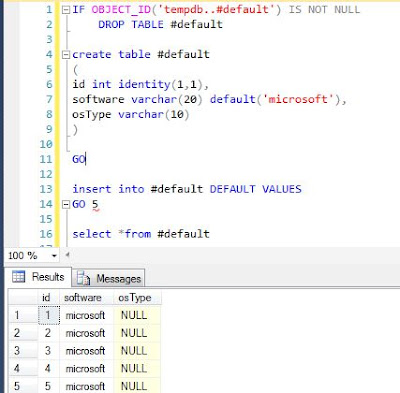The height and width of the screenshot is (393, 400).
Task: Click the GO statement on line 11
Action: point(79,159)
